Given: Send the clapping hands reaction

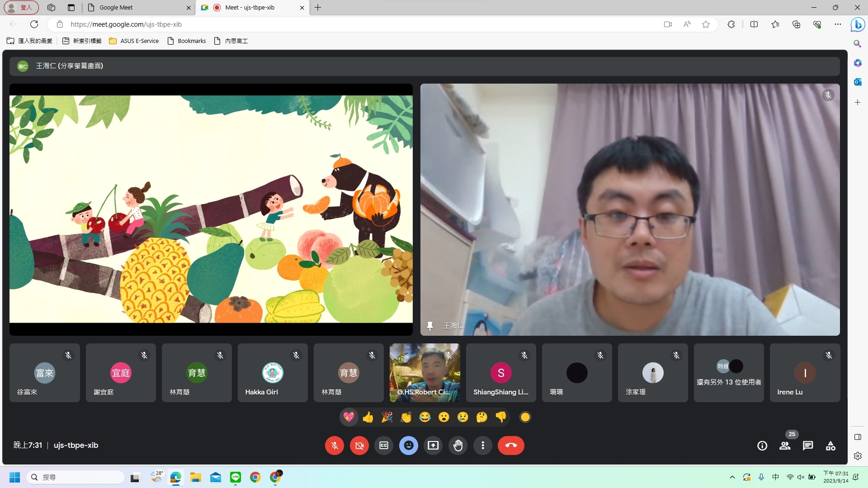Looking at the screenshot, I should [406, 417].
